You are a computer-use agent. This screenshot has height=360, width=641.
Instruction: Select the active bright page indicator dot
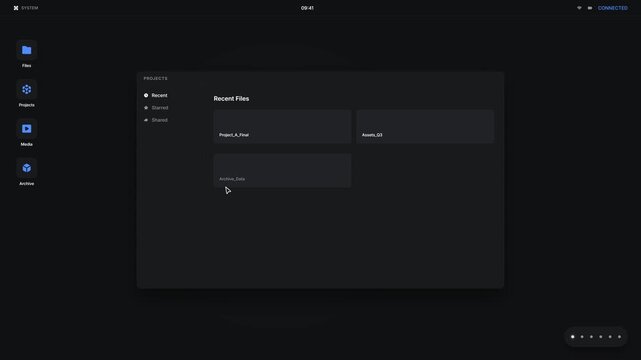[572, 337]
